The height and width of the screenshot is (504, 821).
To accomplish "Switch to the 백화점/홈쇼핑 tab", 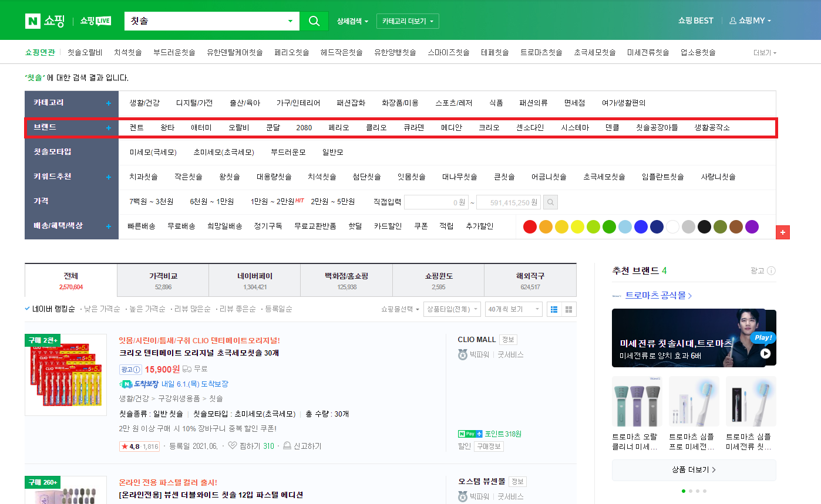I will 346,280.
